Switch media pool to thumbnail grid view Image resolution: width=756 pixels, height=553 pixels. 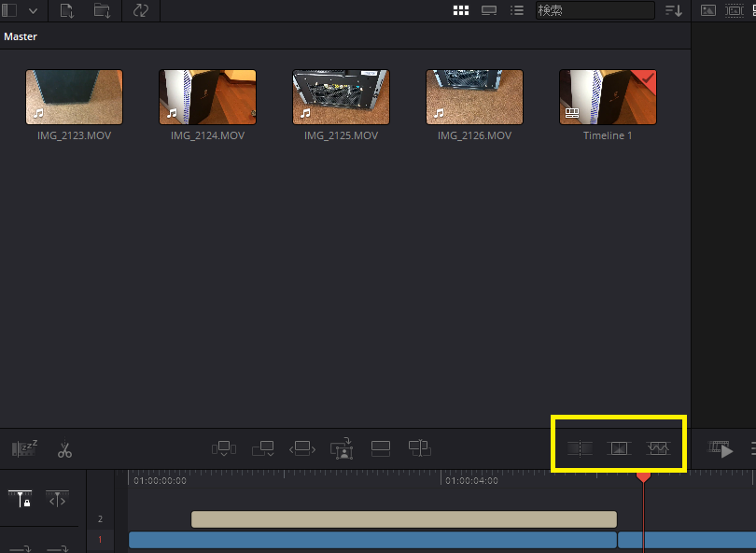(x=461, y=10)
